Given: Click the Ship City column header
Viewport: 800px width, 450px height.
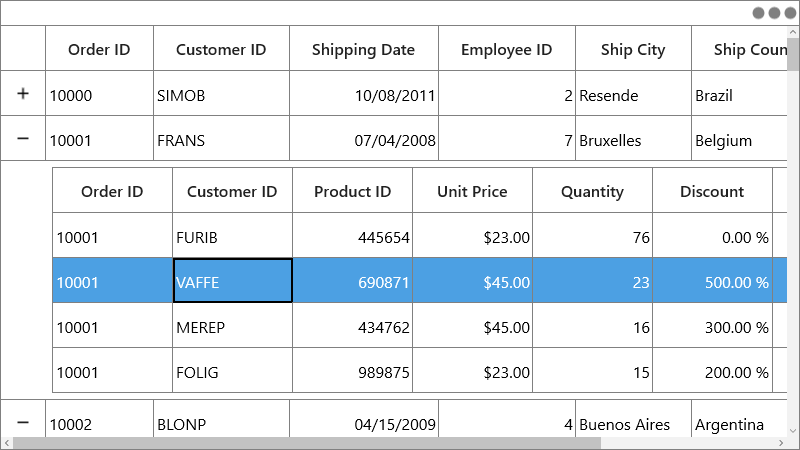Looking at the screenshot, I should click(633, 48).
